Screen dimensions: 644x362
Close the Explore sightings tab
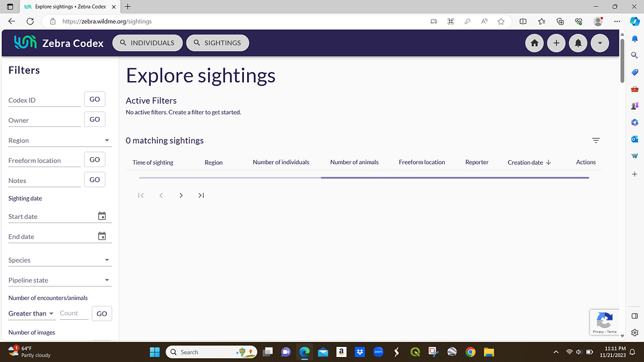click(x=114, y=6)
